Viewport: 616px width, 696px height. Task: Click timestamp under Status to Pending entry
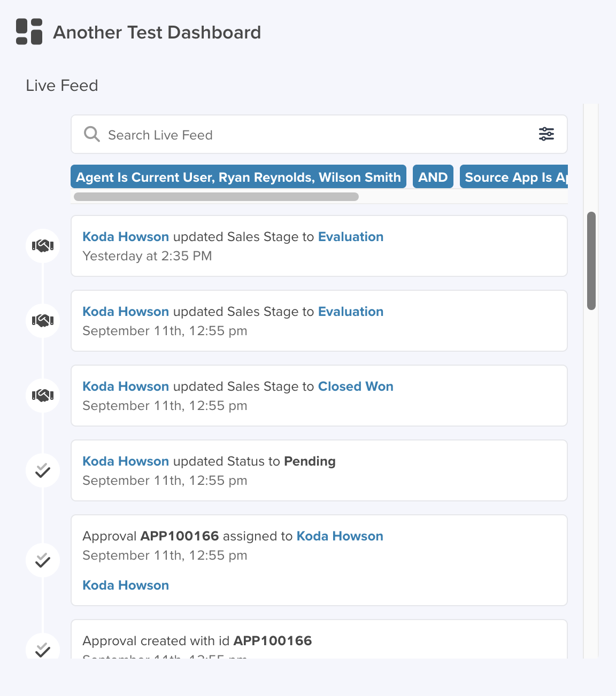coord(165,481)
